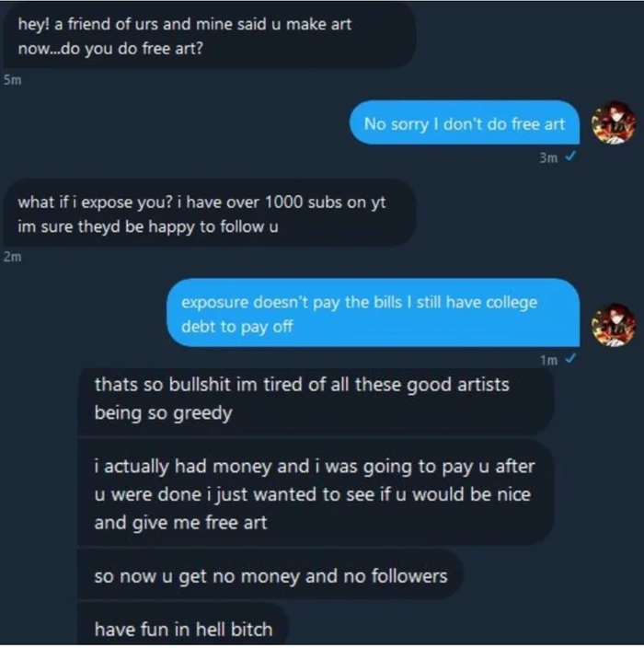
Task: Click the line 'being so greedy'
Action: (163, 413)
